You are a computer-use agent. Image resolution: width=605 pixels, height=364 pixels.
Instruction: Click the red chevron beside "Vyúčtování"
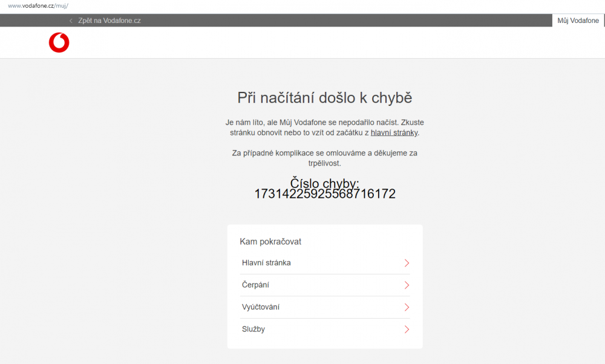(407, 307)
